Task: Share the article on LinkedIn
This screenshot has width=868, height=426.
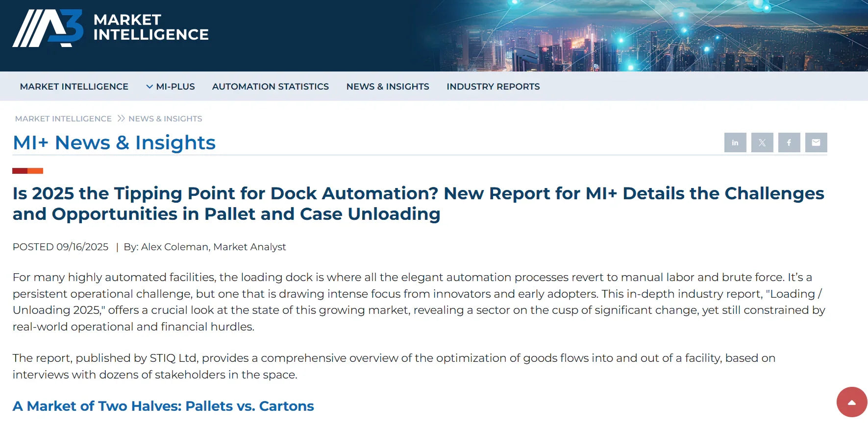Action: coord(735,142)
